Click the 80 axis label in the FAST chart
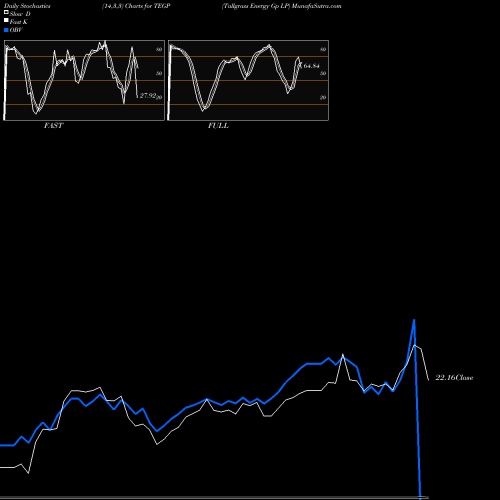The height and width of the screenshot is (500, 500). coord(159,49)
